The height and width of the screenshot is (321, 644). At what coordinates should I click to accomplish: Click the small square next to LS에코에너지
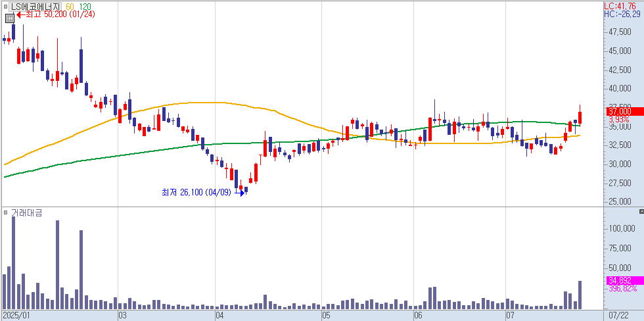tap(6, 7)
